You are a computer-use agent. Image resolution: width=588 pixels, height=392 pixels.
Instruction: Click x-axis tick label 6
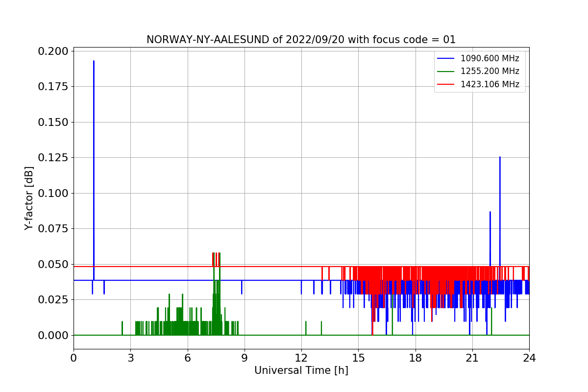188,358
